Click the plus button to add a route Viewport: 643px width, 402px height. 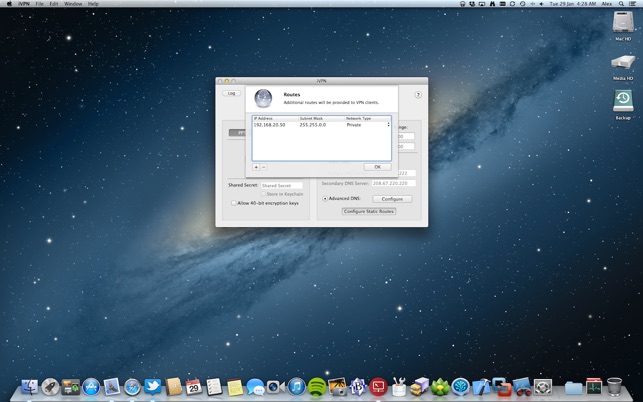[x=256, y=167]
